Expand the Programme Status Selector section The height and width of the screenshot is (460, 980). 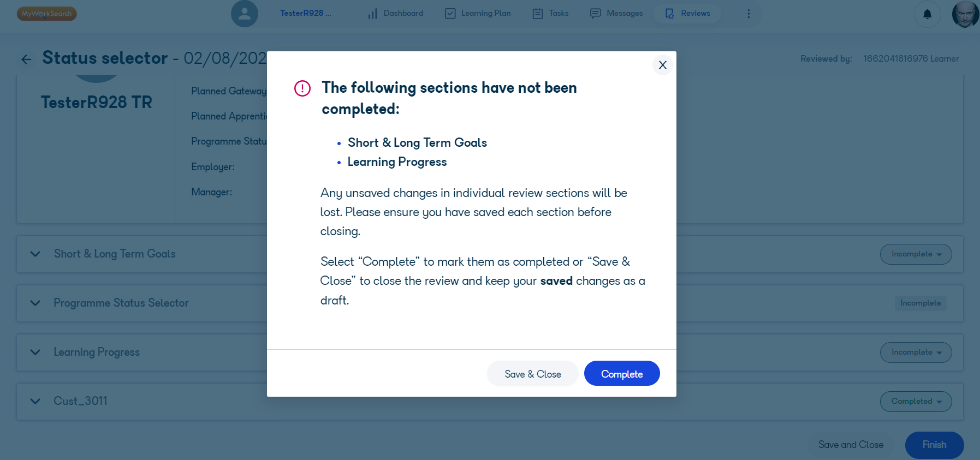[x=35, y=303]
